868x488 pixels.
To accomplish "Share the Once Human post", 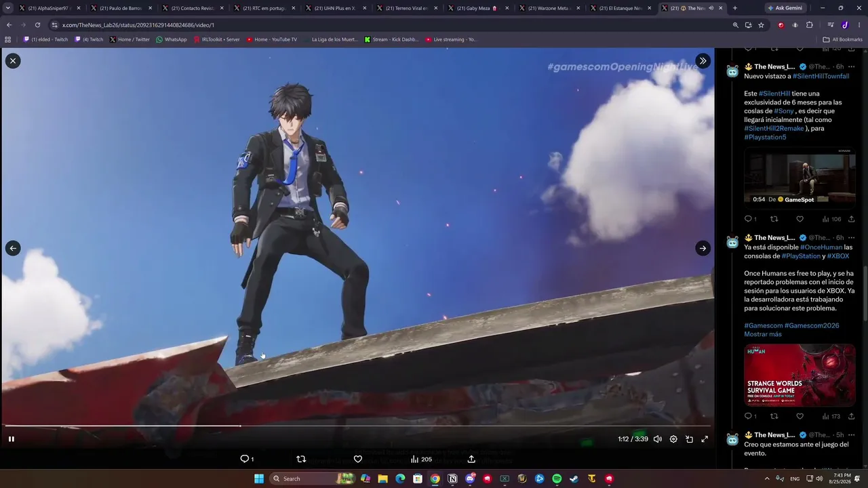I will (x=851, y=416).
